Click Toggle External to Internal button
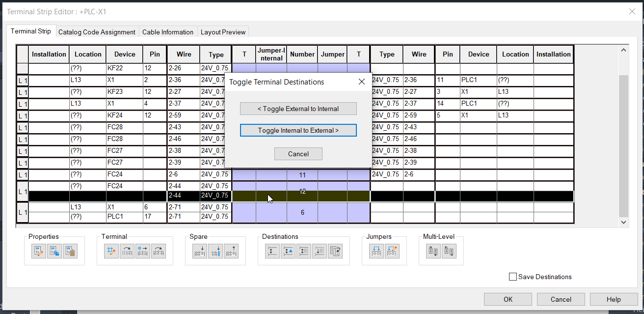The image size is (644, 314). coord(298,108)
